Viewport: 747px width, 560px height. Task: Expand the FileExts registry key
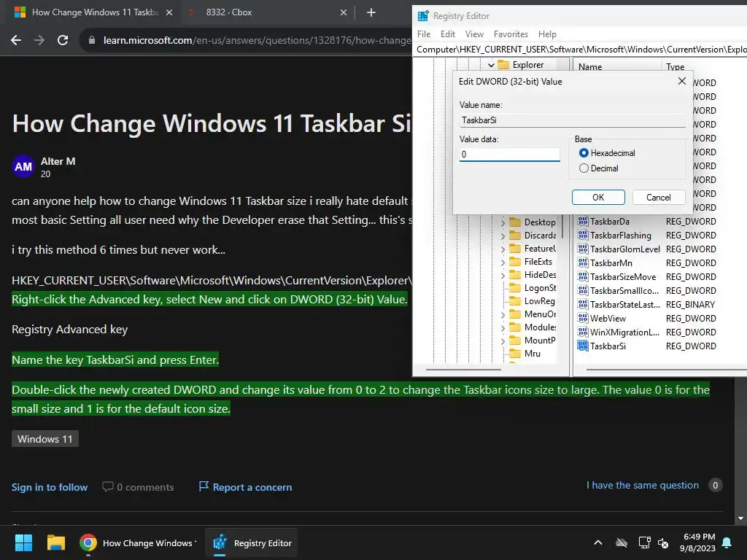click(x=503, y=262)
